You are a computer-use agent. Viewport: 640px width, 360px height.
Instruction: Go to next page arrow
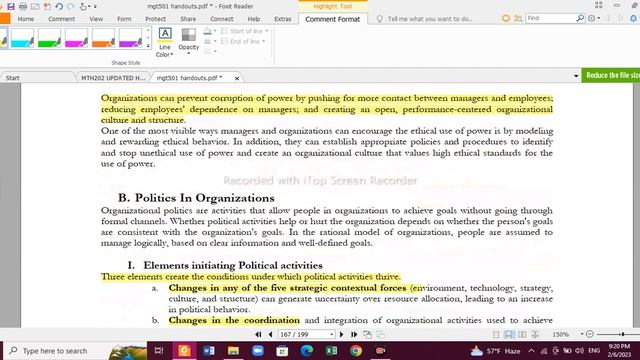click(342, 334)
